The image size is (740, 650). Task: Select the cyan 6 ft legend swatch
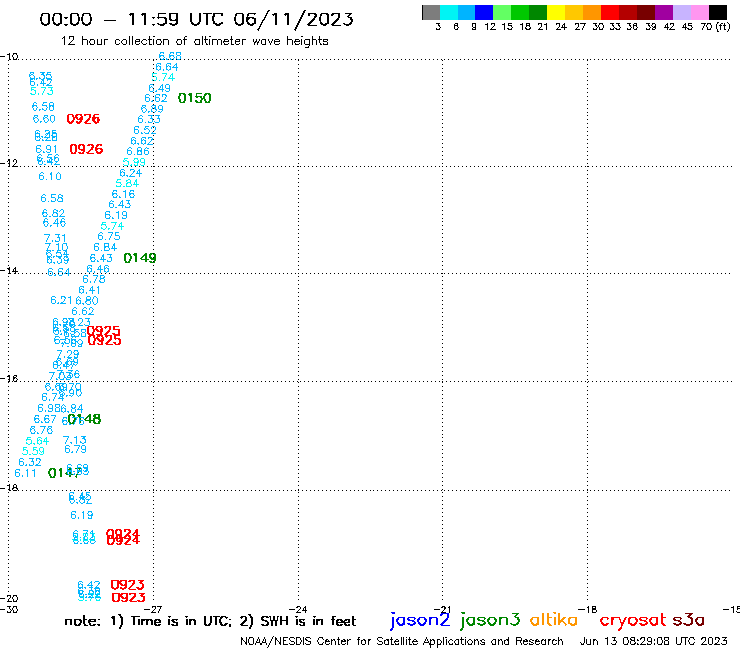pyautogui.click(x=449, y=12)
